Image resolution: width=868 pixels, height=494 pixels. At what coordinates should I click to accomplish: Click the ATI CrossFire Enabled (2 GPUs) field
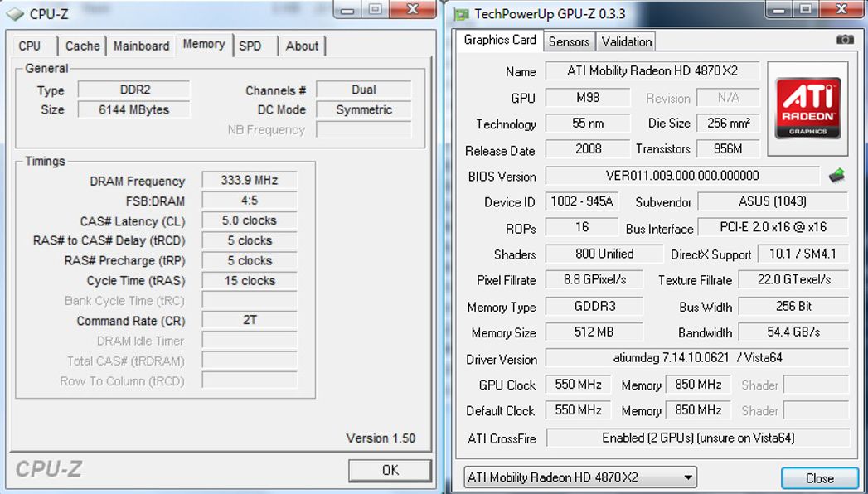[x=698, y=438]
